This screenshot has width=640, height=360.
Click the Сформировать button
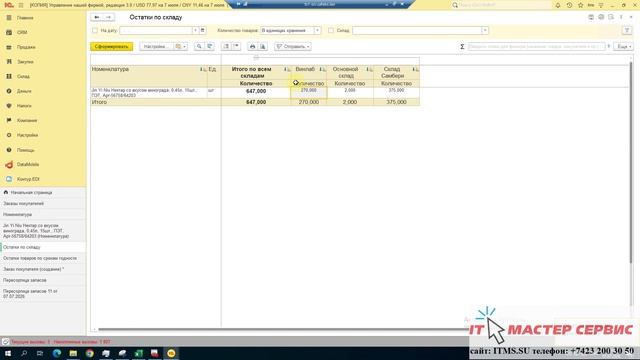[111, 47]
